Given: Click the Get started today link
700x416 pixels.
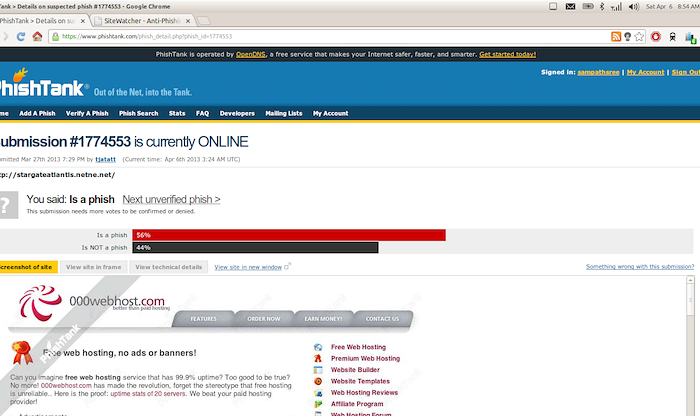Looking at the screenshot, I should [508, 54].
